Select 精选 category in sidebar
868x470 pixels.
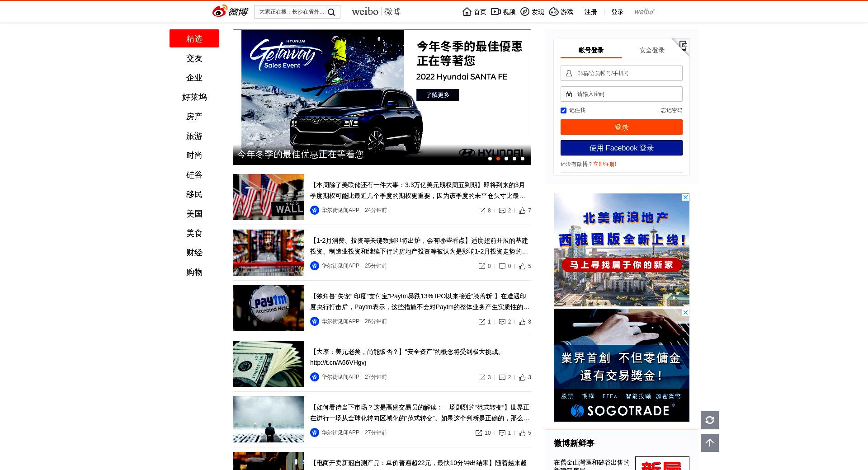coord(194,38)
